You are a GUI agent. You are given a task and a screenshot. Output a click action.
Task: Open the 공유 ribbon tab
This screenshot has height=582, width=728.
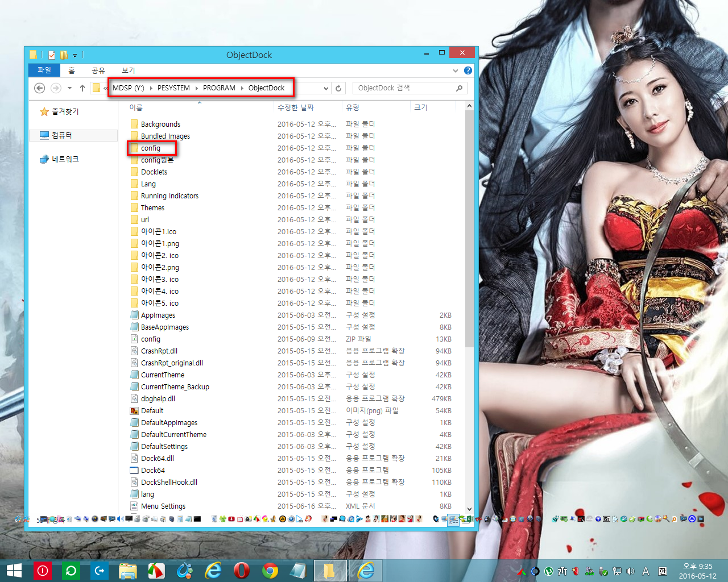pyautogui.click(x=98, y=70)
